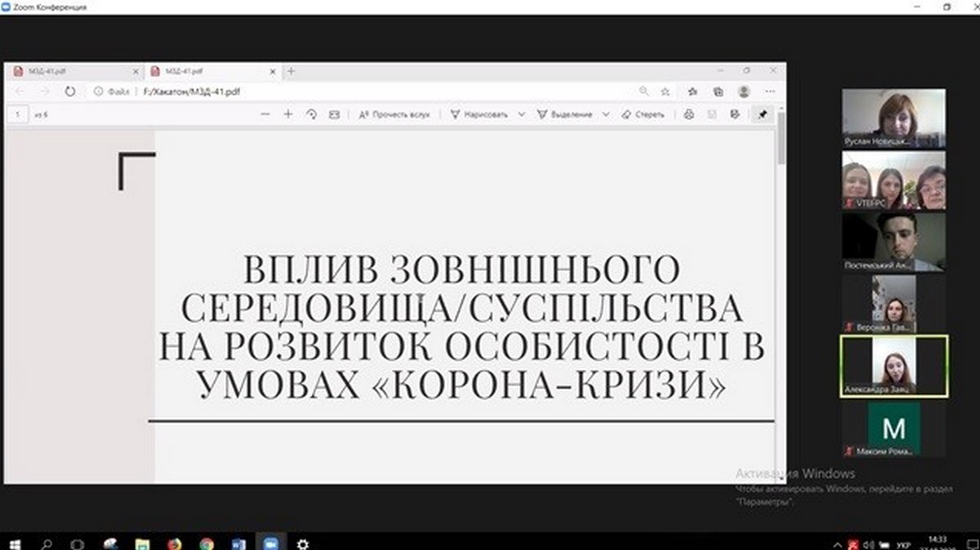Click the zoom in plus icon in PDF toolbar
Screen dimensions: 980x550
(x=287, y=115)
